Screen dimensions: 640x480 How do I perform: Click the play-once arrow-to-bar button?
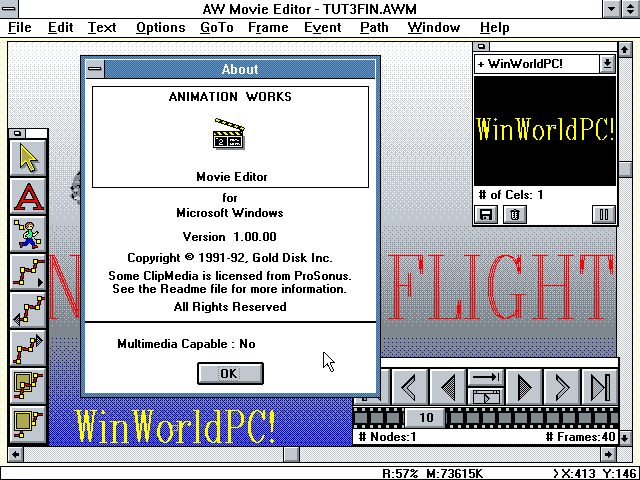[486, 378]
